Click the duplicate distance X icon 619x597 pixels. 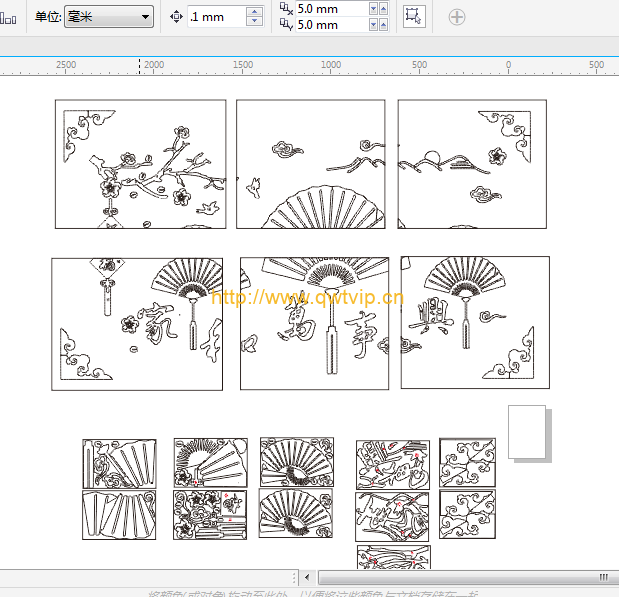[x=286, y=9]
